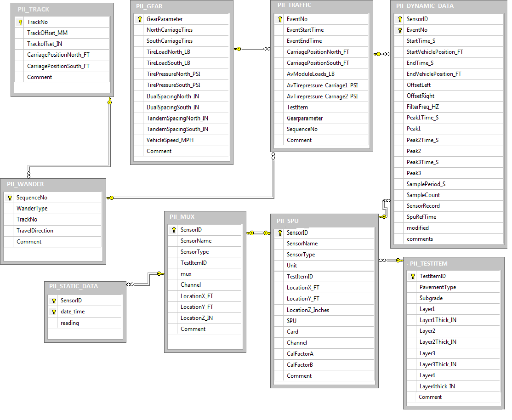The image size is (512, 420).
Task: Select the key icon of SensorID in PII_MUX
Action: click(x=174, y=230)
